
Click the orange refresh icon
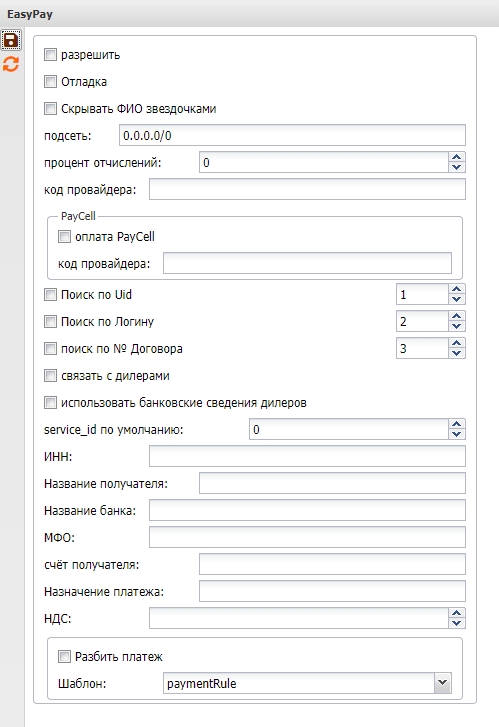click(x=11, y=64)
